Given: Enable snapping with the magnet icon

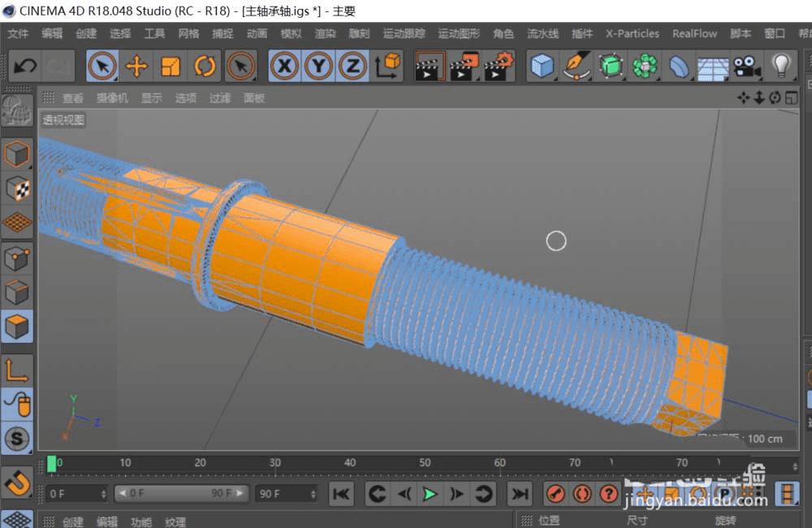Looking at the screenshot, I should pos(17,483).
